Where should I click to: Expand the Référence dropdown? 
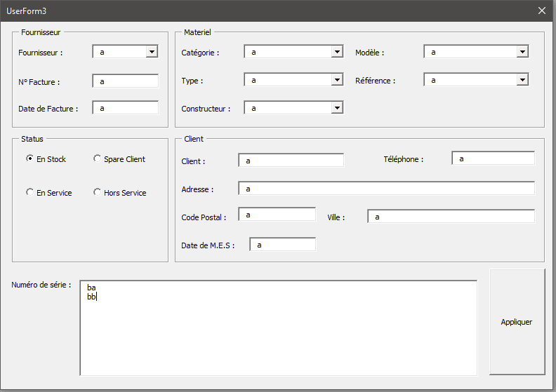[522, 81]
